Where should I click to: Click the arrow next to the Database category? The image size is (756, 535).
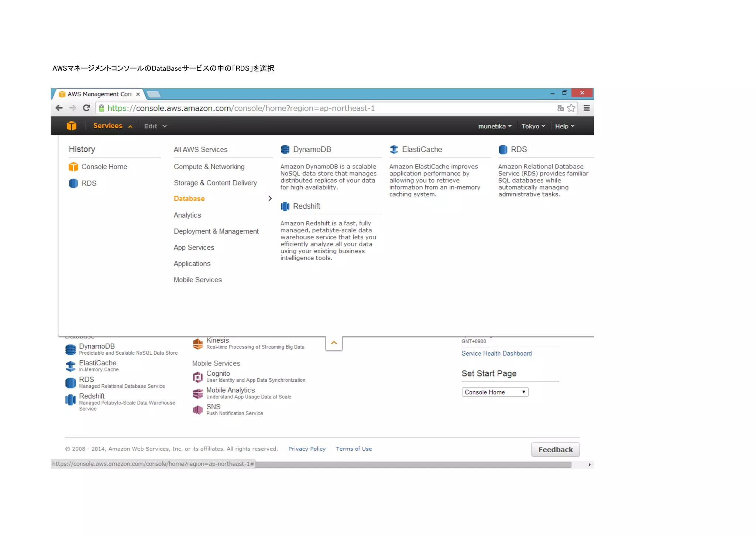[270, 199]
